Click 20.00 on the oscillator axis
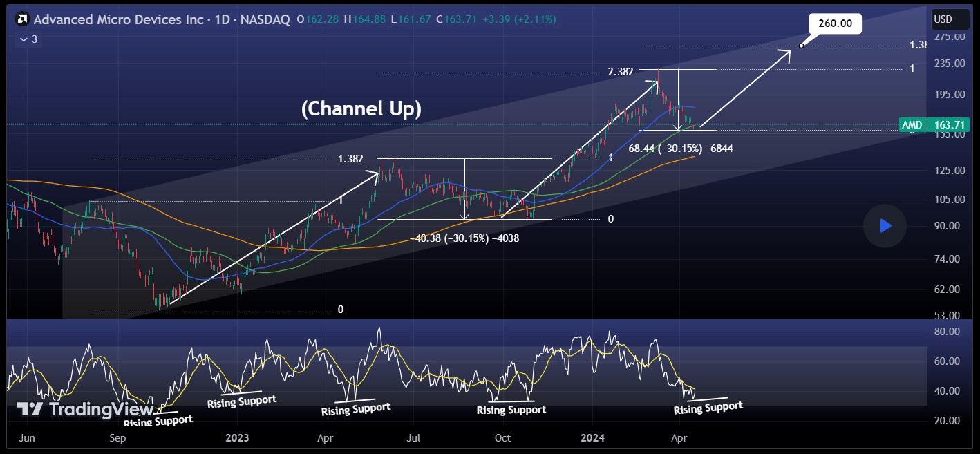 click(x=947, y=421)
